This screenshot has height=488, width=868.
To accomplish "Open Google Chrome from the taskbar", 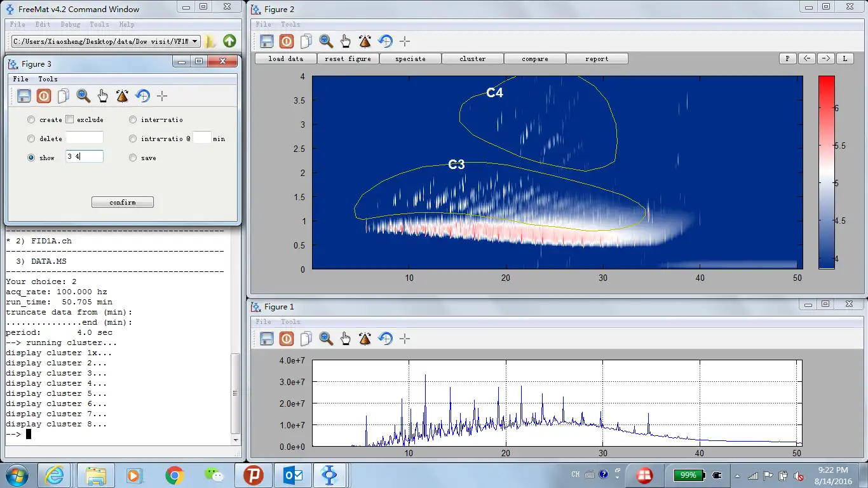I will (x=175, y=475).
